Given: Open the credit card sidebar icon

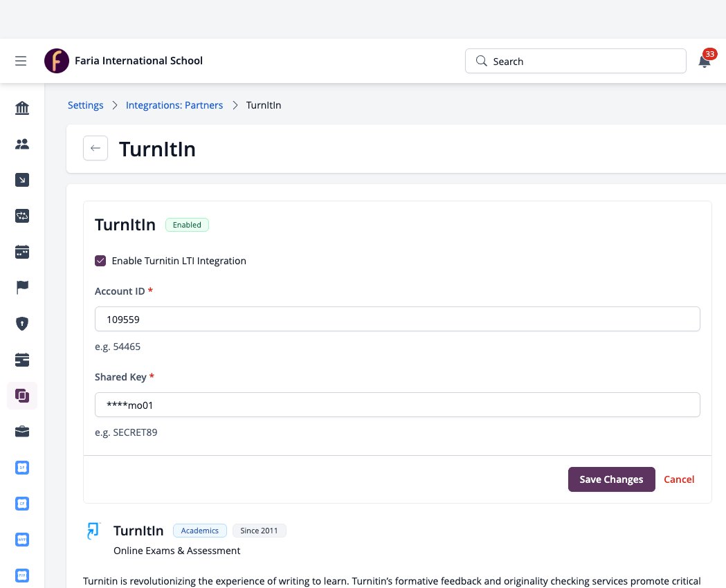Looking at the screenshot, I should [x=22, y=360].
